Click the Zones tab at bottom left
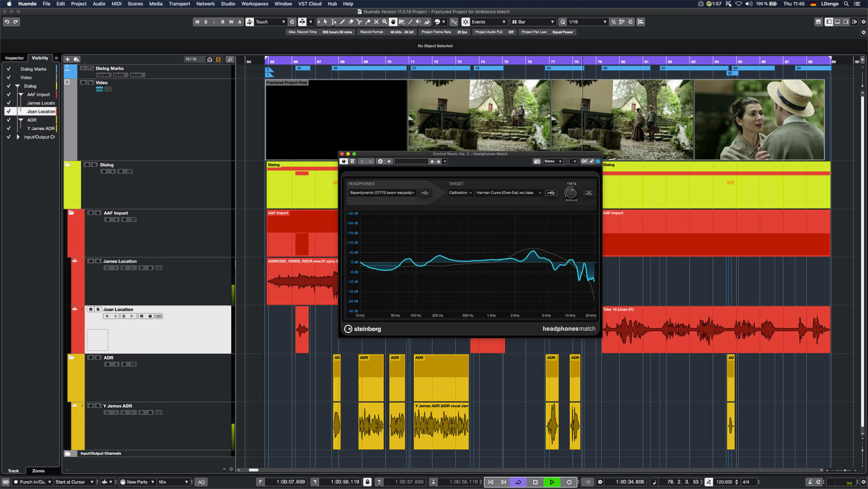 click(x=38, y=471)
